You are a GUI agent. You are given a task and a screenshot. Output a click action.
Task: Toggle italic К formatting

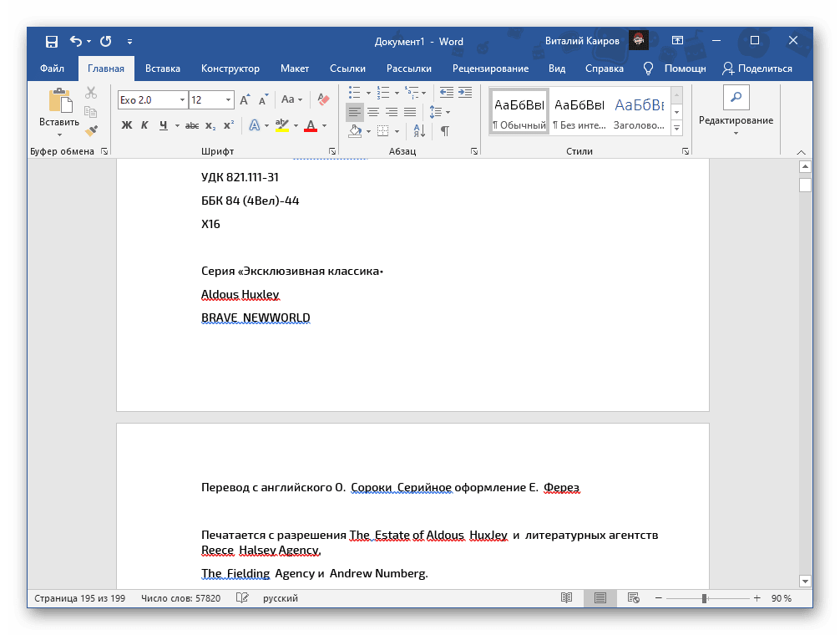point(144,125)
